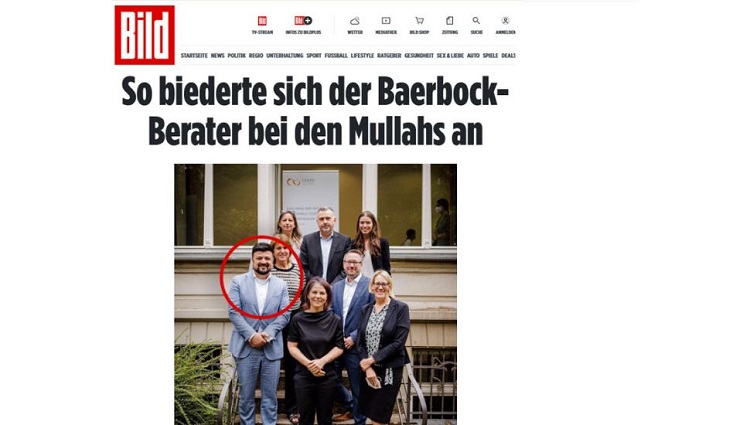Check the Wetter cloud icon
Viewport: 750px width, 425px height.
355,21
